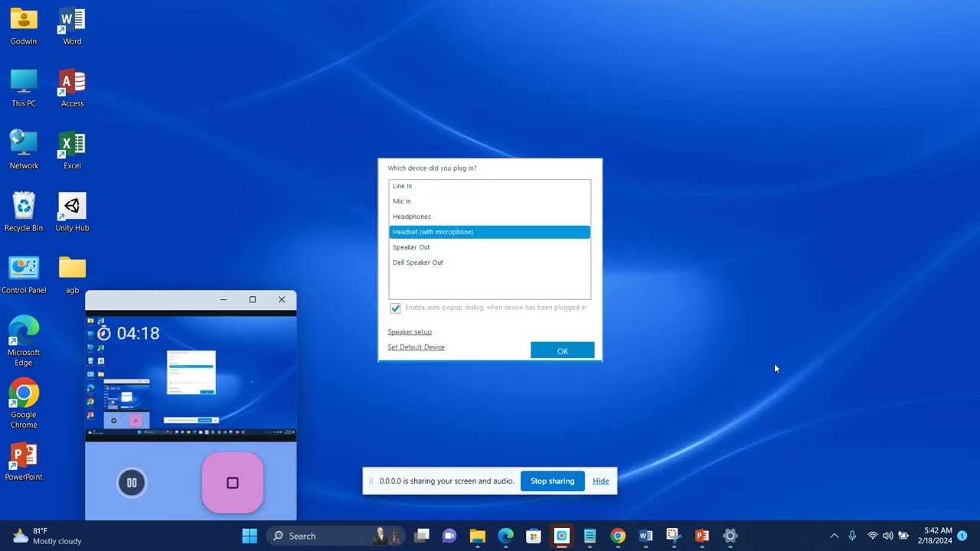
Task: Select the Network desktop icon
Action: tap(24, 150)
